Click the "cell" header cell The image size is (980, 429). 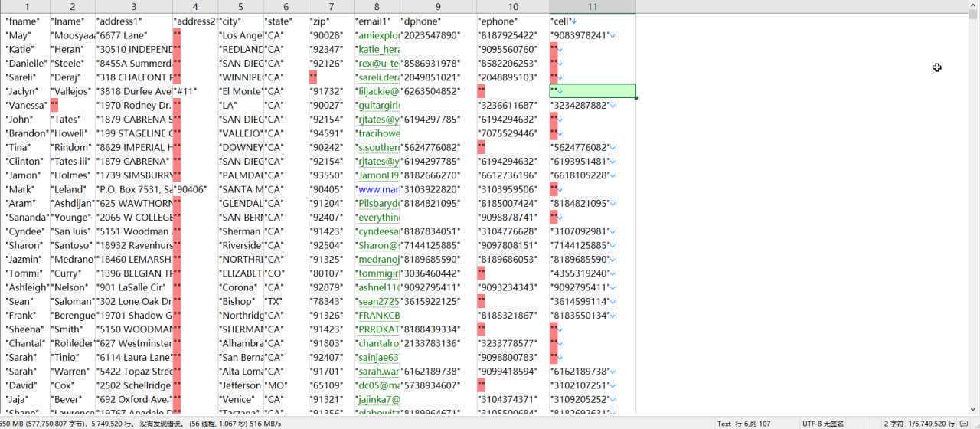click(593, 21)
